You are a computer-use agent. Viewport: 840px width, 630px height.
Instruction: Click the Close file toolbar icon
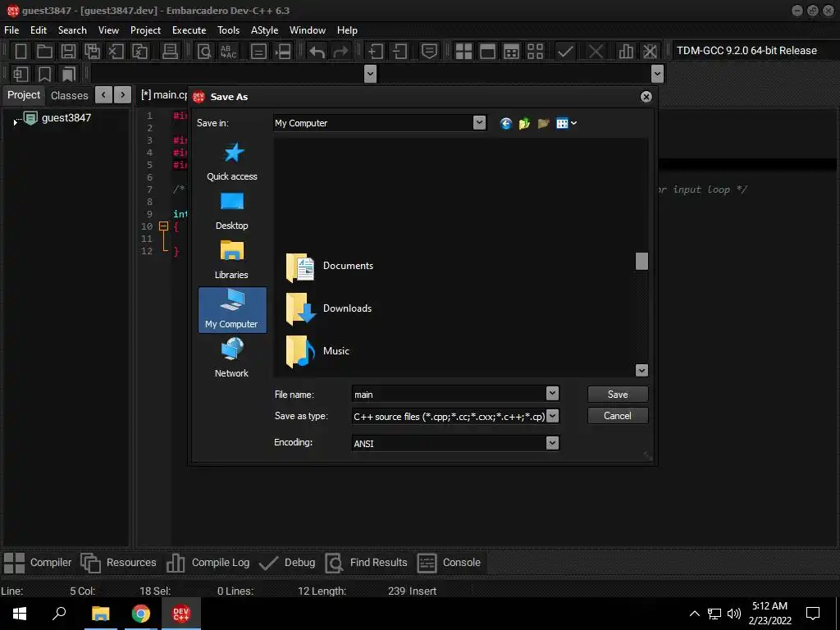coord(116,52)
